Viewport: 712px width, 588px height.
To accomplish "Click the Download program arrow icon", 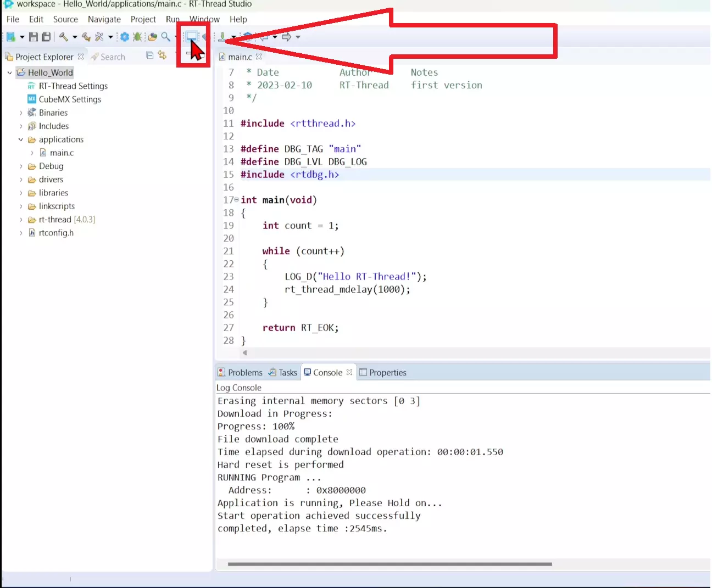I will 222,37.
